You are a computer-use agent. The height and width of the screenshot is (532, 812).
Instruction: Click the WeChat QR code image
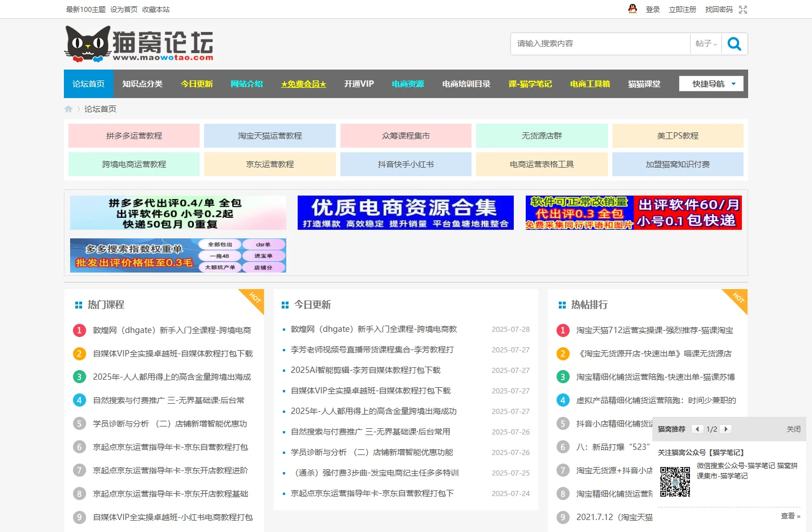click(675, 482)
